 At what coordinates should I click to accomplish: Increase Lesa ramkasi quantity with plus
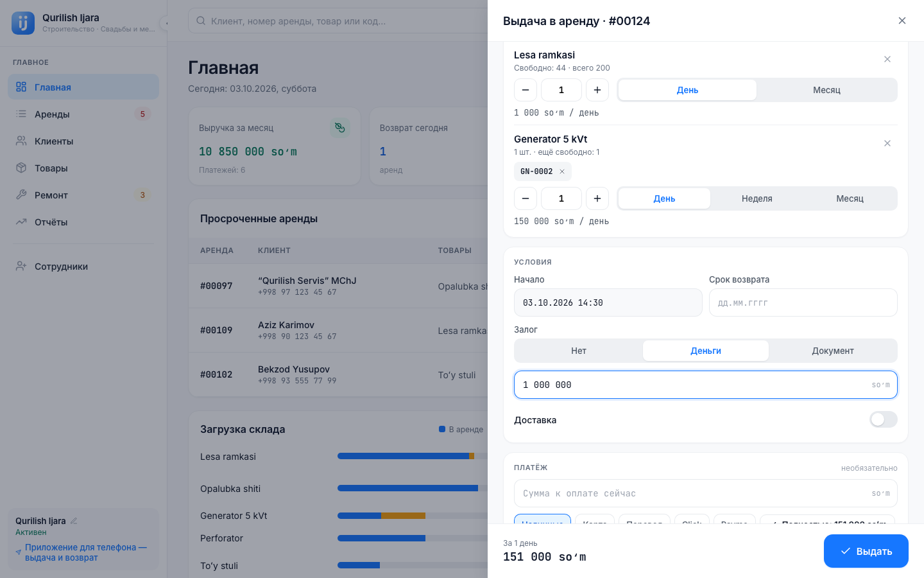[597, 90]
